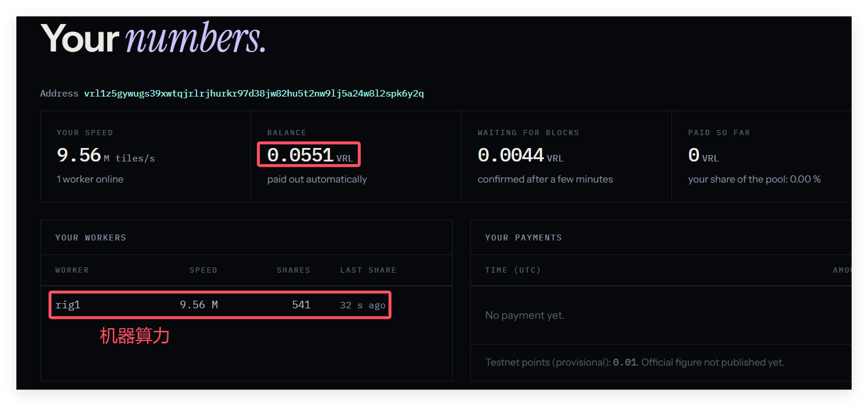Click the "9.56 M" speed in rig1 row
868x406 pixels.
pyautogui.click(x=199, y=305)
